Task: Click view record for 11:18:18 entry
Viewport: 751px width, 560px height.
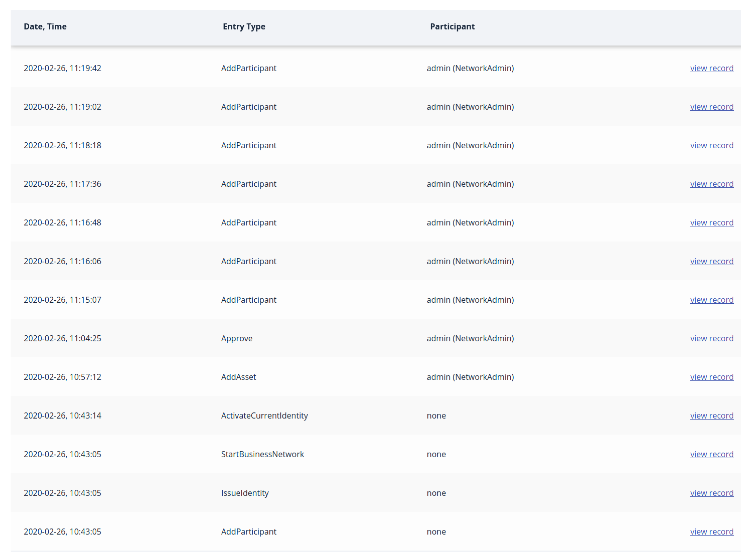Action: point(711,145)
